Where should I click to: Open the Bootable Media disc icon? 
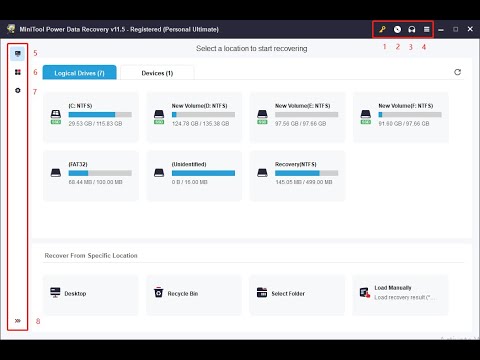coord(397,29)
